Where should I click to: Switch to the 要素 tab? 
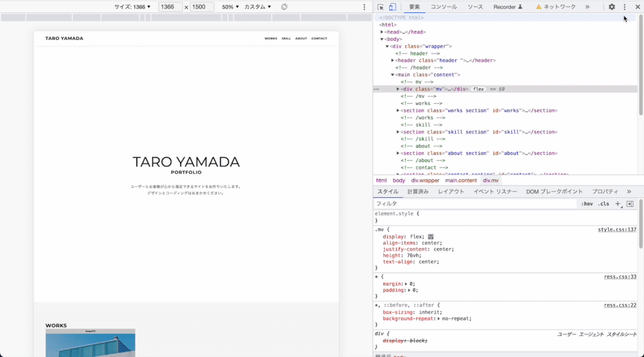(414, 7)
